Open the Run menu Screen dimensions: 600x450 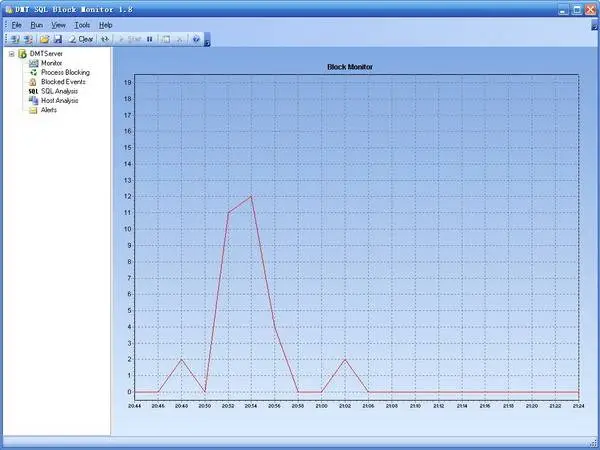[36, 24]
